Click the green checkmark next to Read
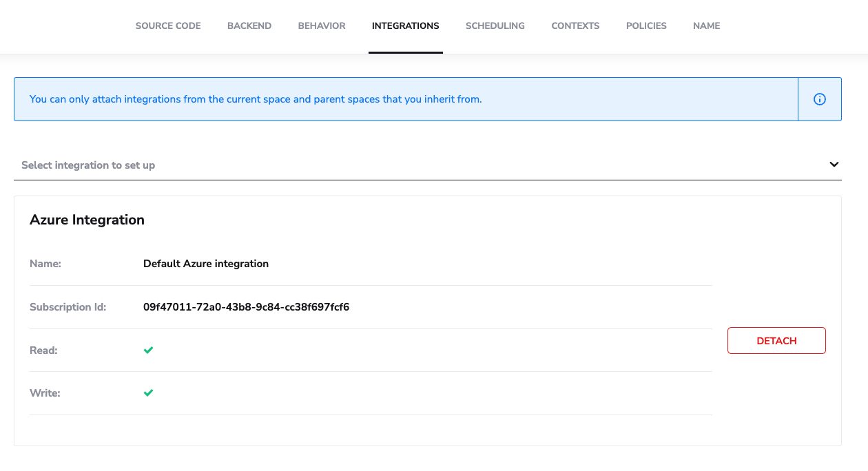 pos(148,350)
